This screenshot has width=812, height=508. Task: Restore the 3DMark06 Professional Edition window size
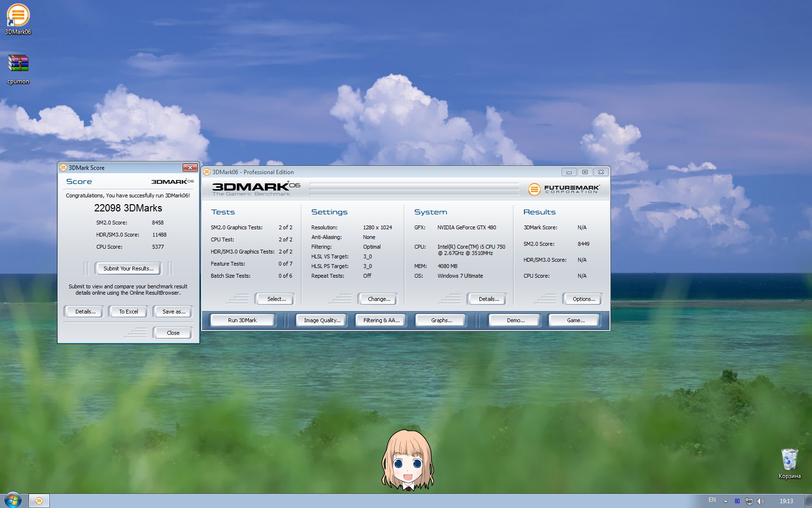[585, 172]
